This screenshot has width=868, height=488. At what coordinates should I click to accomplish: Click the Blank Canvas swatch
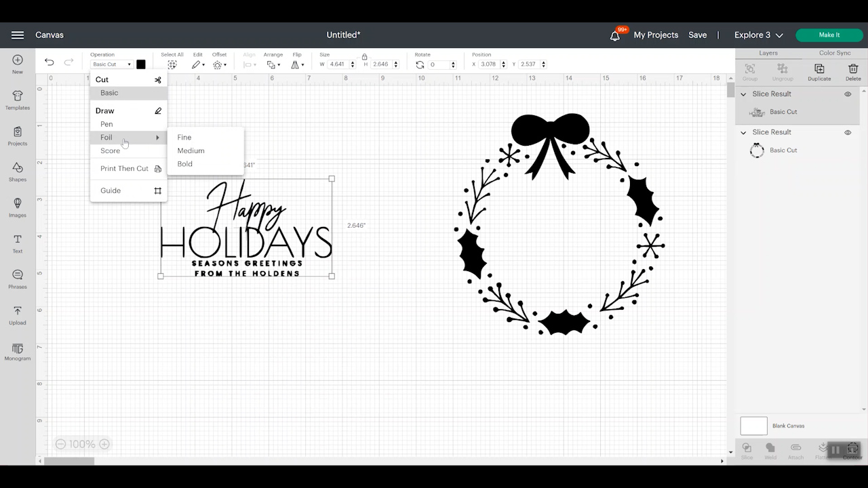[753, 426]
